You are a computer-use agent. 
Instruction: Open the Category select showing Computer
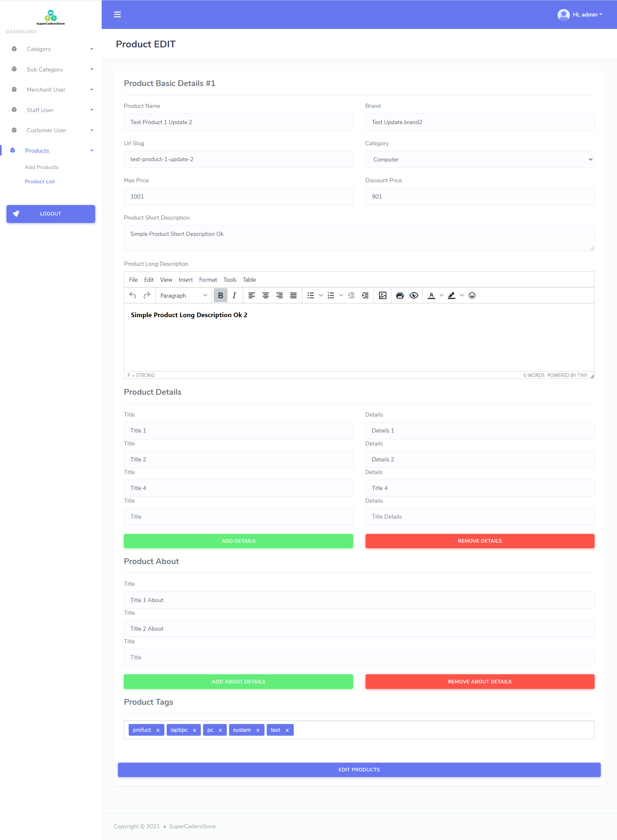tap(480, 160)
